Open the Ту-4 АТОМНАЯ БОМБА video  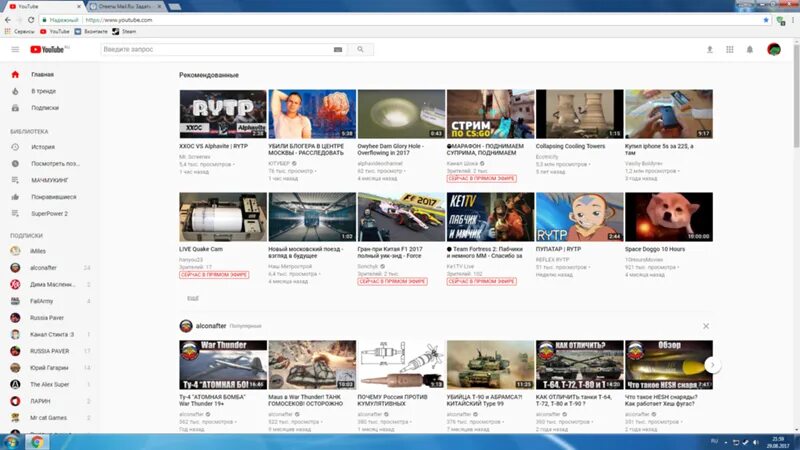pyautogui.click(x=223, y=365)
